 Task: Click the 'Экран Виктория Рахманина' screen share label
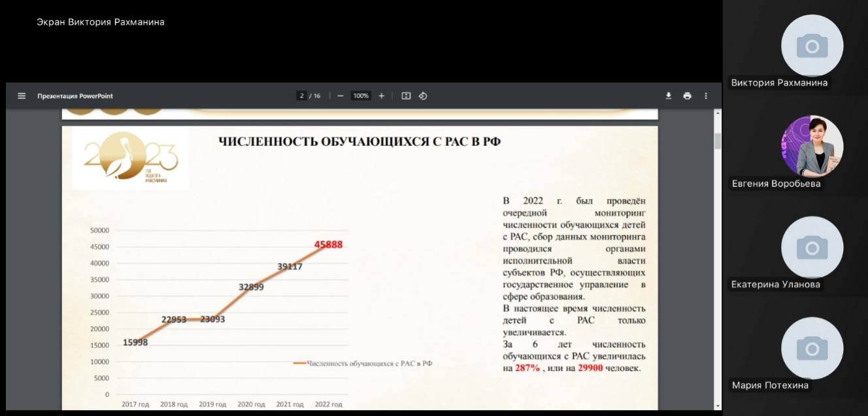coord(101,22)
